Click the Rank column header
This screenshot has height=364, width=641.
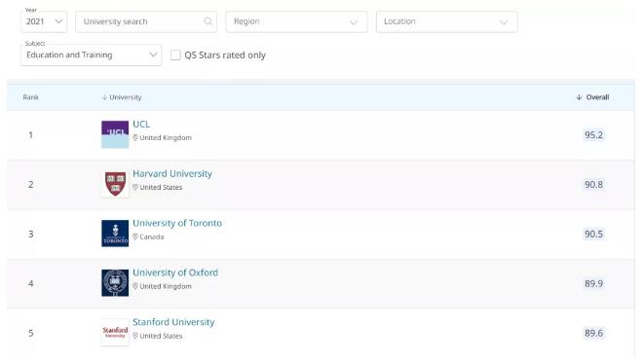pos(30,97)
